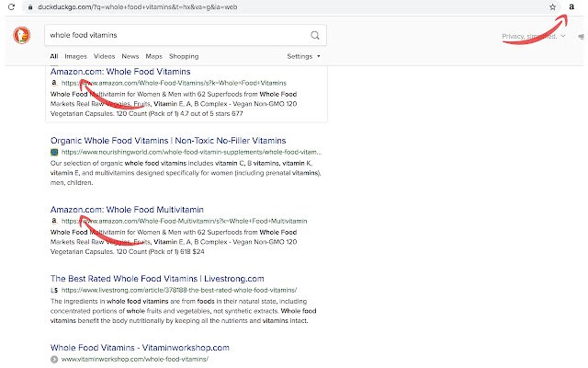The width and height of the screenshot is (588, 368).
Task: Switch to the Videos tab
Action: click(104, 56)
